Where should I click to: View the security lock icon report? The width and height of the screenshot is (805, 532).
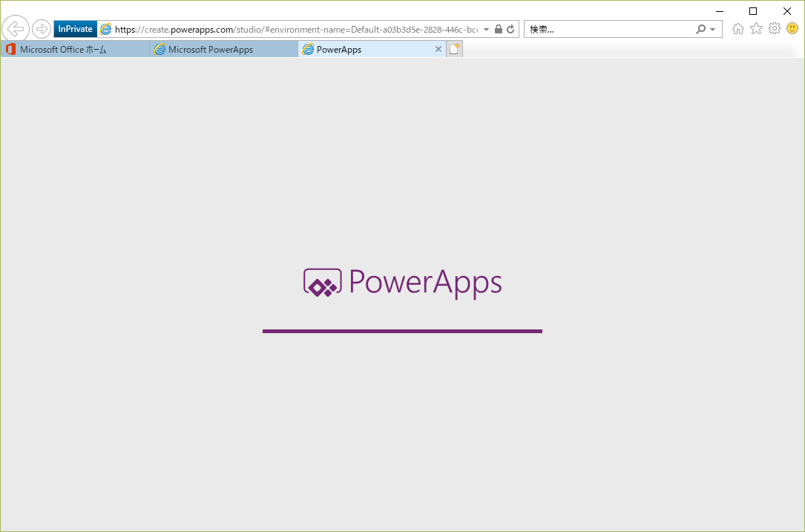click(498, 29)
